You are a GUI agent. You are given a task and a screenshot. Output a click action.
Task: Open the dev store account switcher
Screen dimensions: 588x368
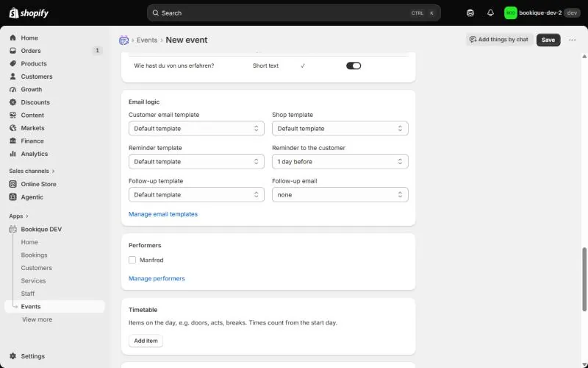pos(542,13)
